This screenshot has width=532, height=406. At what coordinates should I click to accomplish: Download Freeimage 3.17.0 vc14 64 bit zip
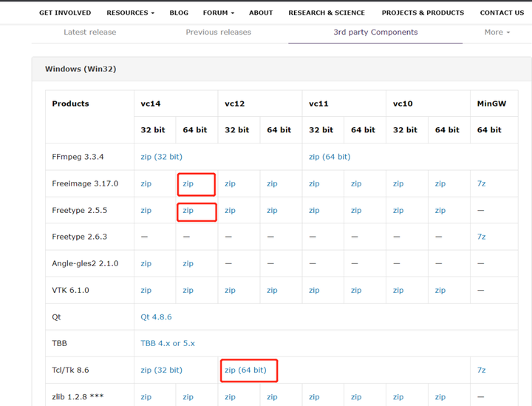(188, 183)
